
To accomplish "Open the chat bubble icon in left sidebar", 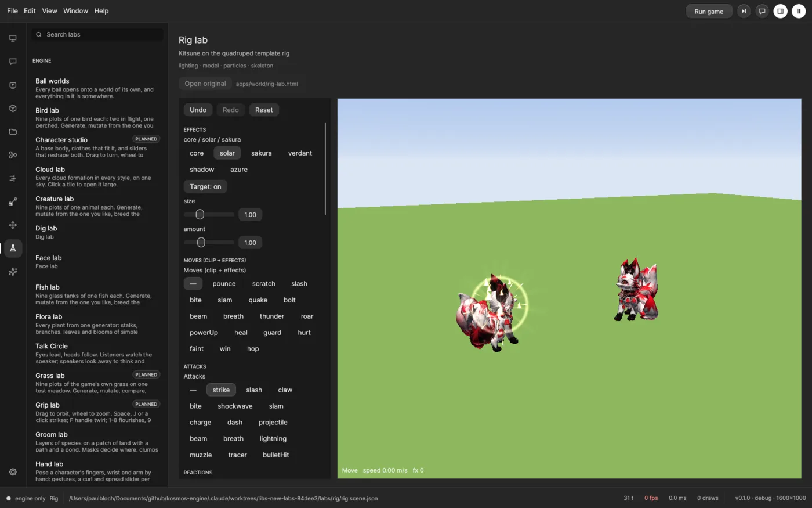I will pyautogui.click(x=13, y=62).
